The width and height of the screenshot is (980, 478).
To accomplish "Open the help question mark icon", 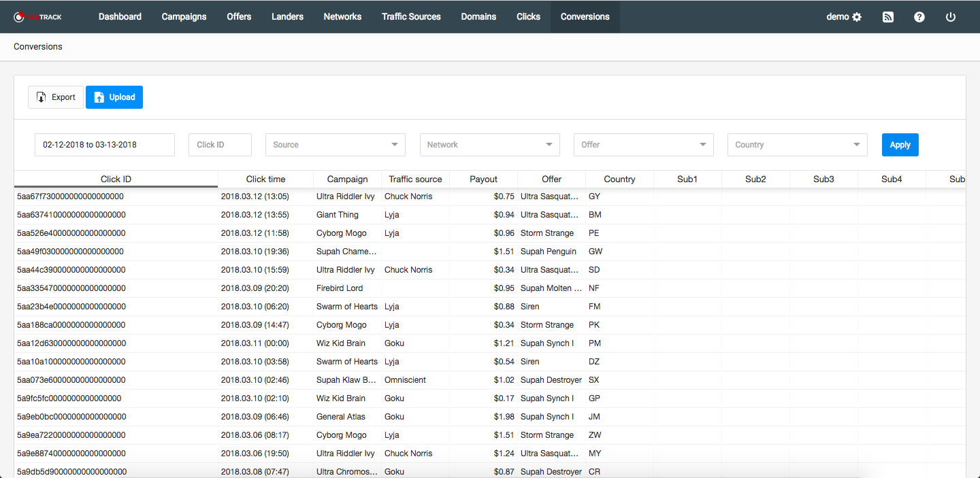I will 919,17.
